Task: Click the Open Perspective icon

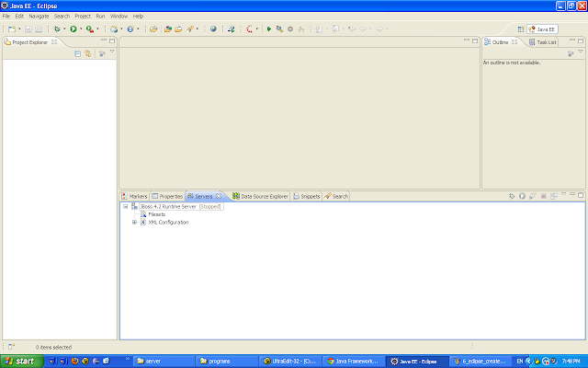Action: click(521, 29)
